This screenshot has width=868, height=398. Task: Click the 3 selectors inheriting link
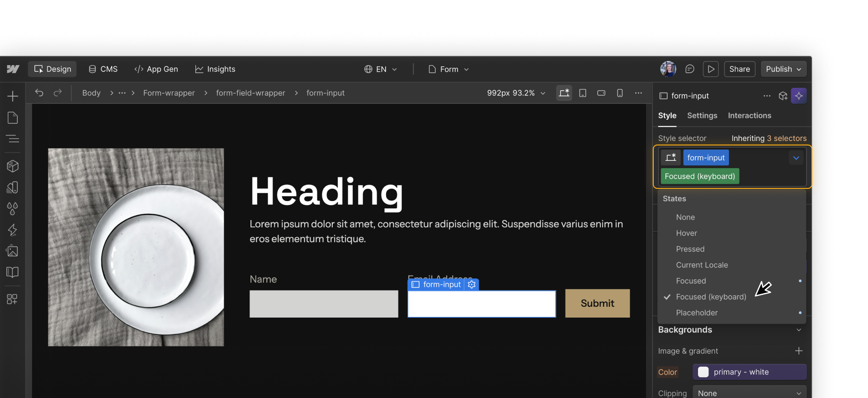[x=787, y=138]
